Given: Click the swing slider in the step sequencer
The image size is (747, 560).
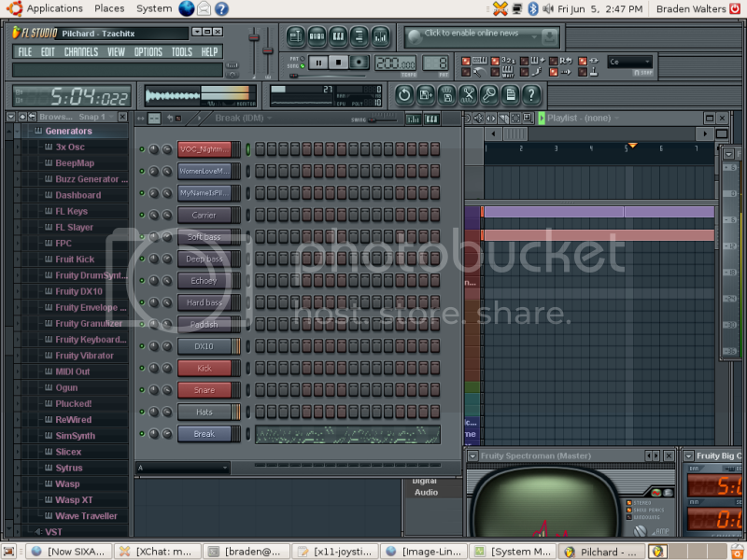Looking at the screenshot, I should click(x=378, y=119).
